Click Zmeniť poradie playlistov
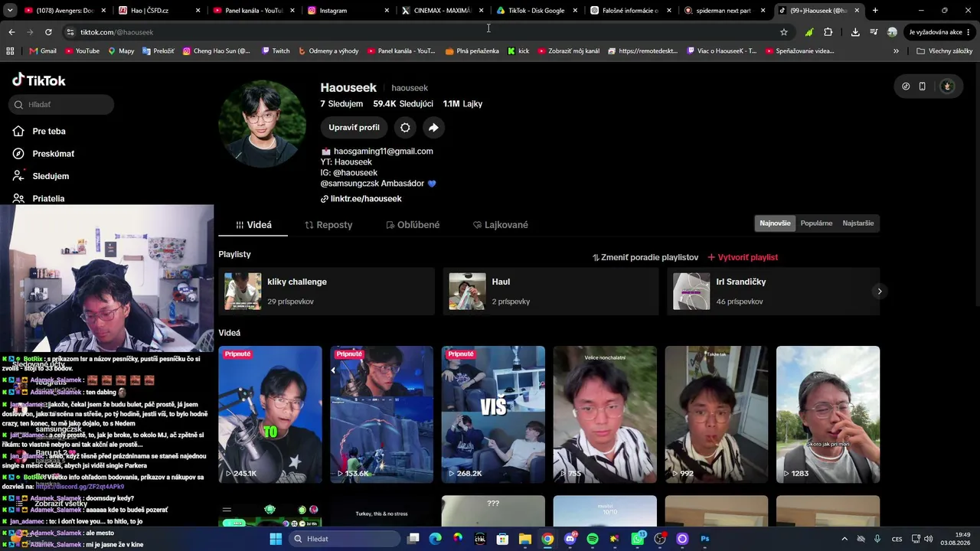This screenshot has height=551, width=980. 645,258
